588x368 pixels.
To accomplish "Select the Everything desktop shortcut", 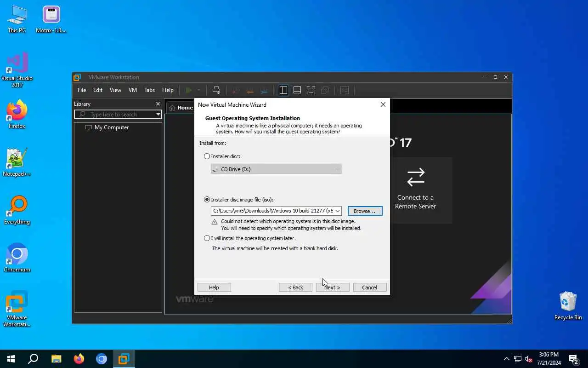I will (17, 211).
